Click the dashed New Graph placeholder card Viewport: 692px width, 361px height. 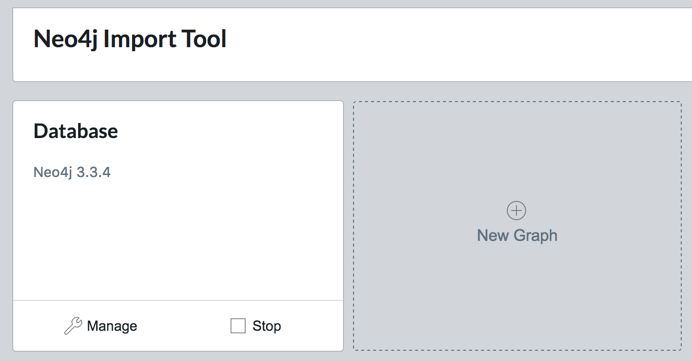click(x=517, y=226)
